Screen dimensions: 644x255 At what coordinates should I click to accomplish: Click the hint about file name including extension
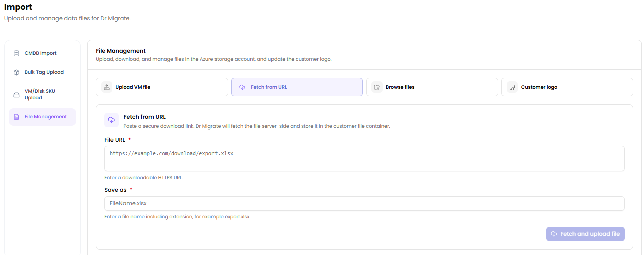coord(177,217)
